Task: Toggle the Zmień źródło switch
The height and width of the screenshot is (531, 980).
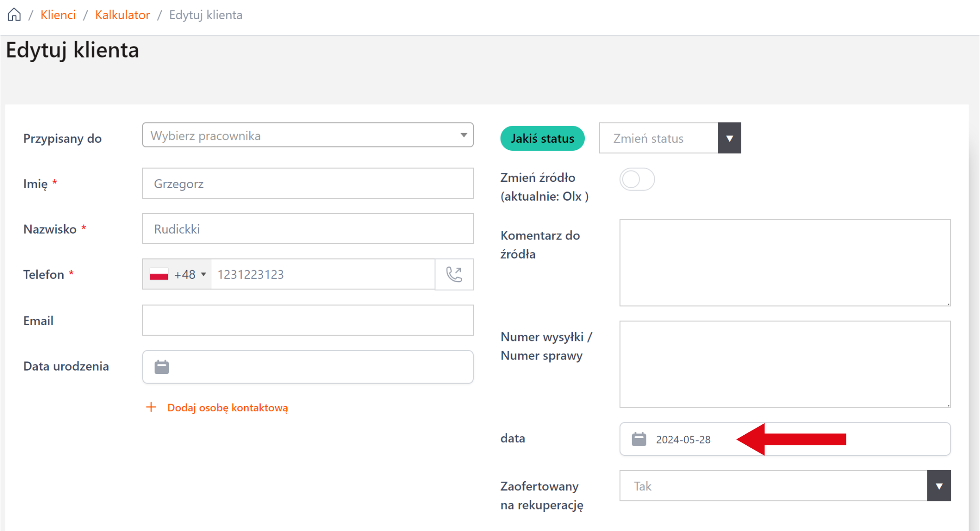Action: tap(637, 180)
